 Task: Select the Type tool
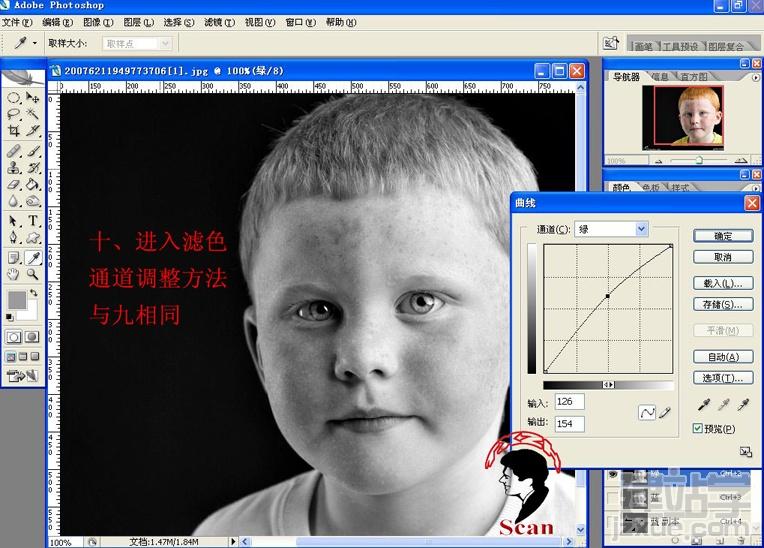pyautogui.click(x=33, y=221)
